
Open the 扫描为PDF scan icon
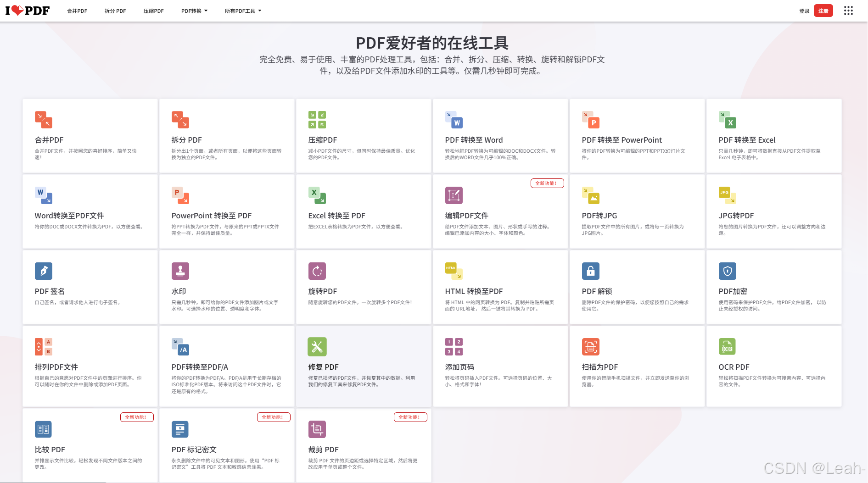(x=591, y=347)
